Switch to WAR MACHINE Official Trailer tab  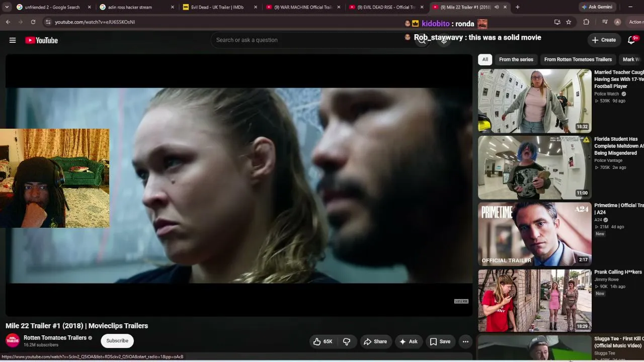(303, 7)
